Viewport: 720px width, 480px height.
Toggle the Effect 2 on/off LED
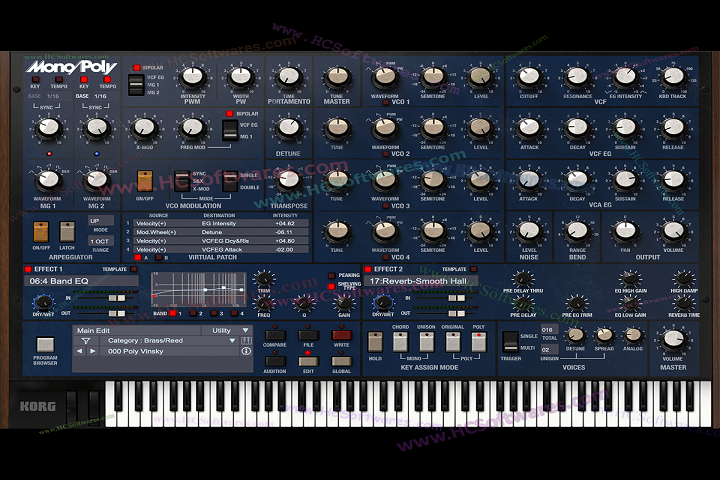[x=368, y=269]
